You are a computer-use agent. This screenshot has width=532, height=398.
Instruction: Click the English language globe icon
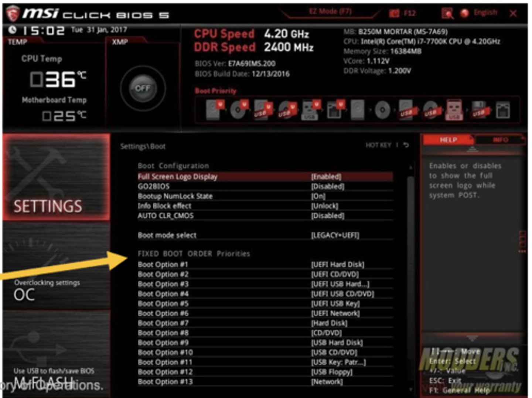tap(465, 13)
